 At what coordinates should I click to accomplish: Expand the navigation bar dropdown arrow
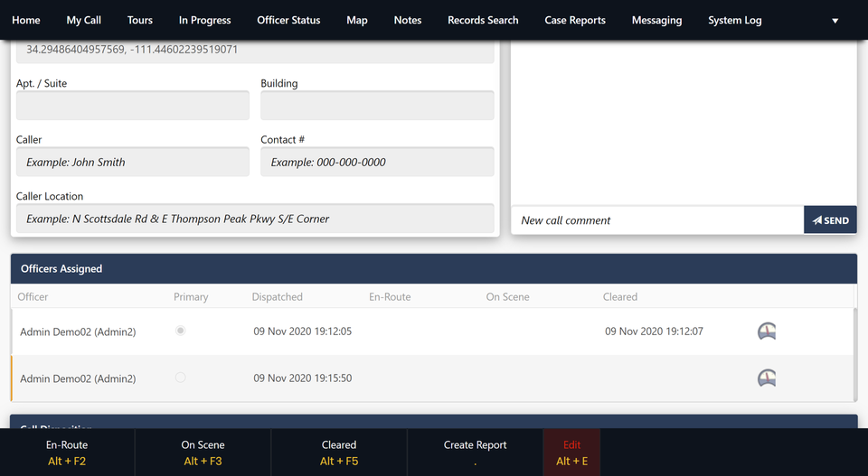click(x=835, y=21)
